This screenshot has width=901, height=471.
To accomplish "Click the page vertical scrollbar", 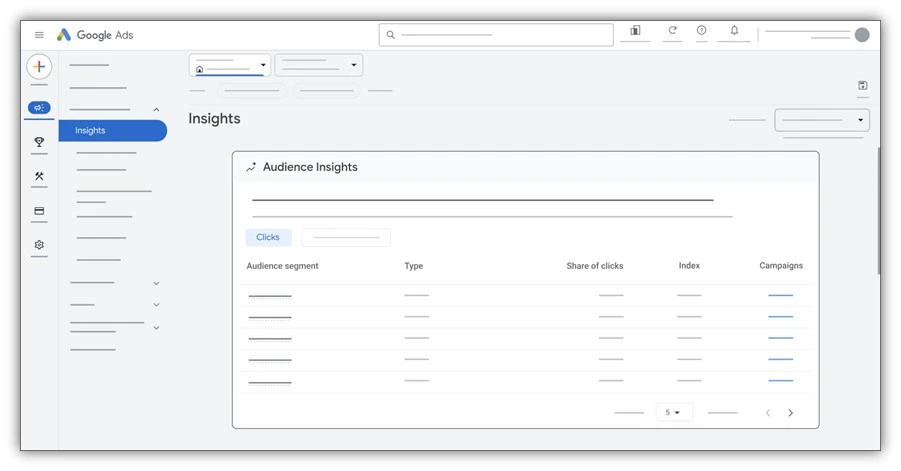I will pos(879,211).
